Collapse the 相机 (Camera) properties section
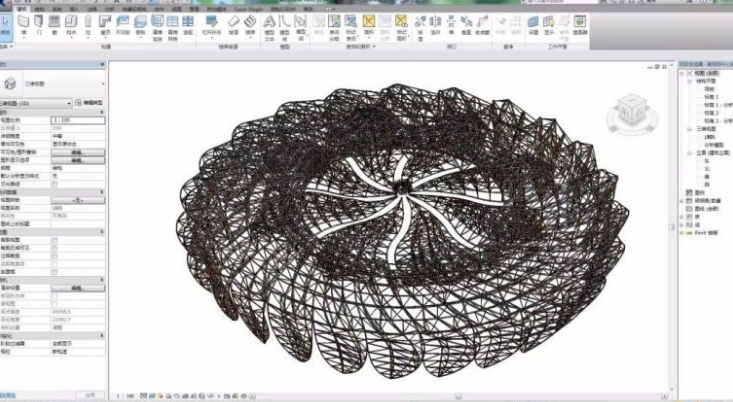 tap(102, 280)
